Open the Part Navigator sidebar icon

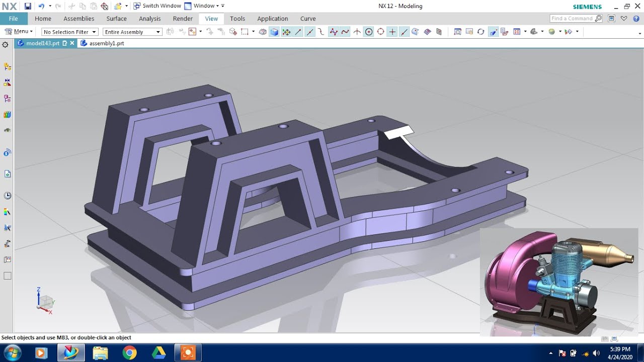click(x=7, y=98)
